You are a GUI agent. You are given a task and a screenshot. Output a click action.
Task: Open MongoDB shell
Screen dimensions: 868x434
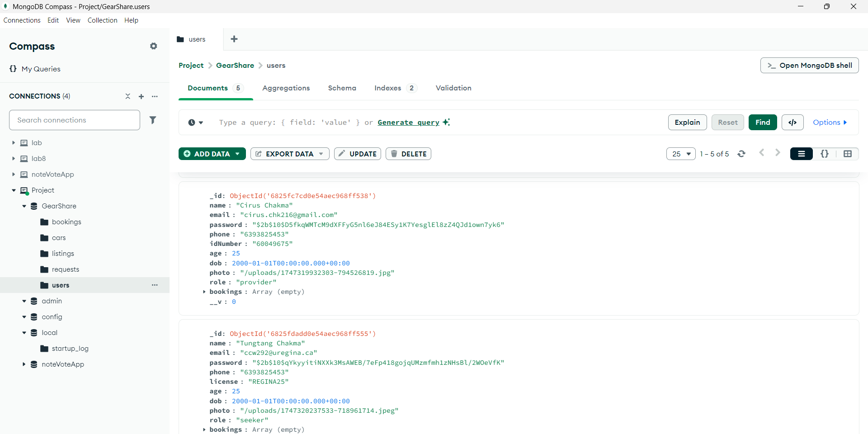809,66
